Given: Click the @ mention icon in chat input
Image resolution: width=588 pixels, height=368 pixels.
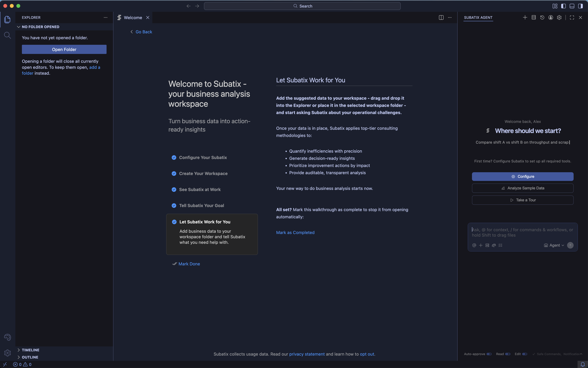Looking at the screenshot, I should 474,245.
